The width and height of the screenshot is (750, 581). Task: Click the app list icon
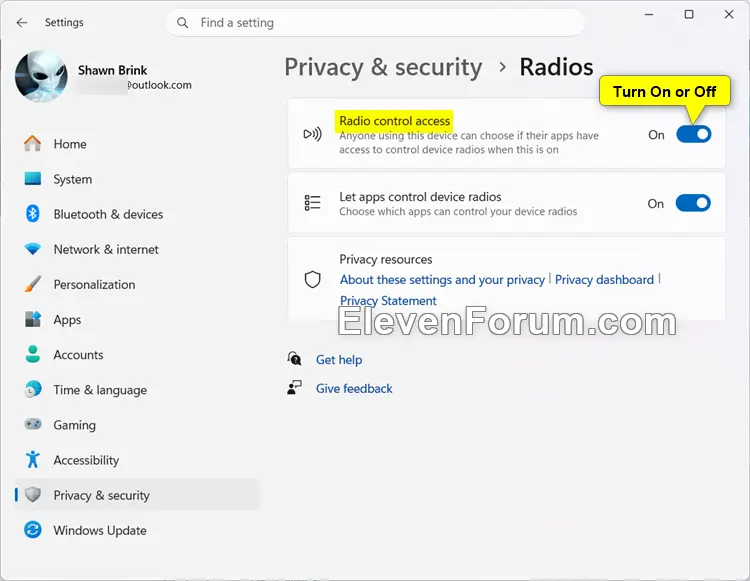[313, 203]
